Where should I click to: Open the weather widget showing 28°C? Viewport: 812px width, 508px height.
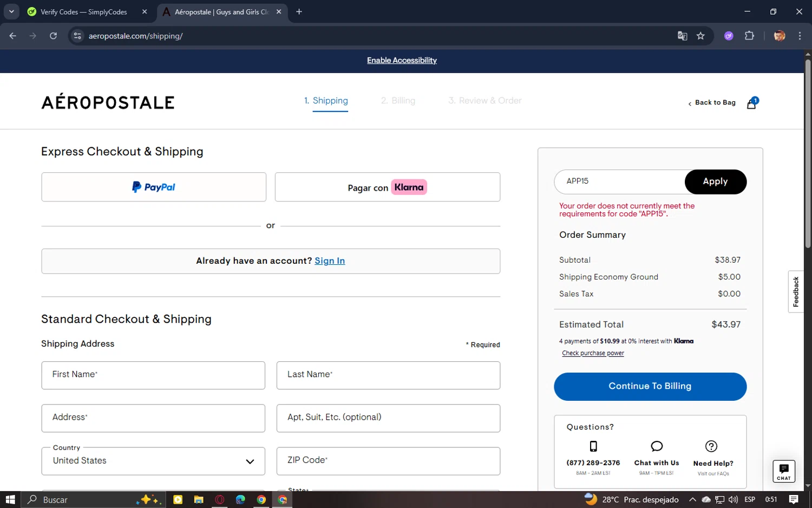click(631, 499)
